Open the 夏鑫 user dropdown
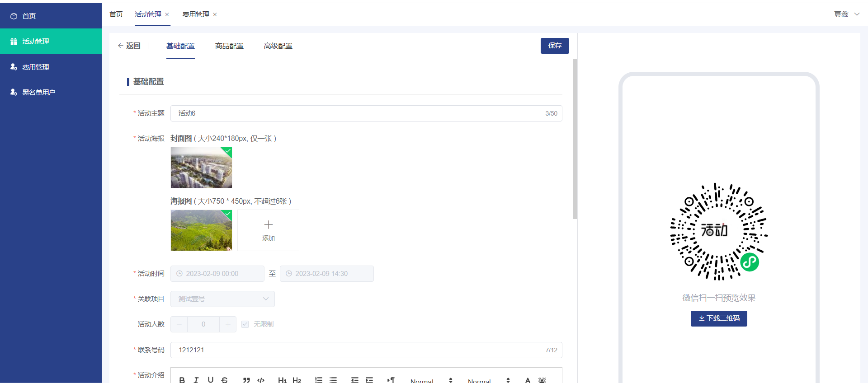This screenshot has width=868, height=383. [847, 14]
